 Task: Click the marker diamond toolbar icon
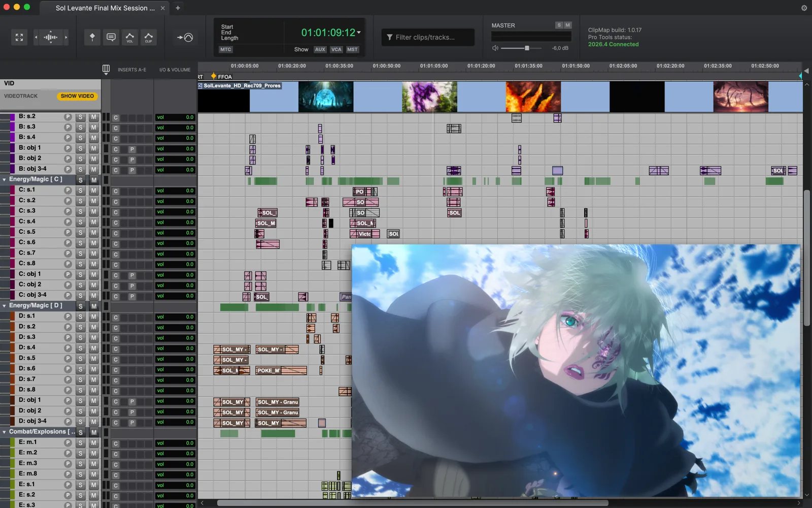[92, 37]
